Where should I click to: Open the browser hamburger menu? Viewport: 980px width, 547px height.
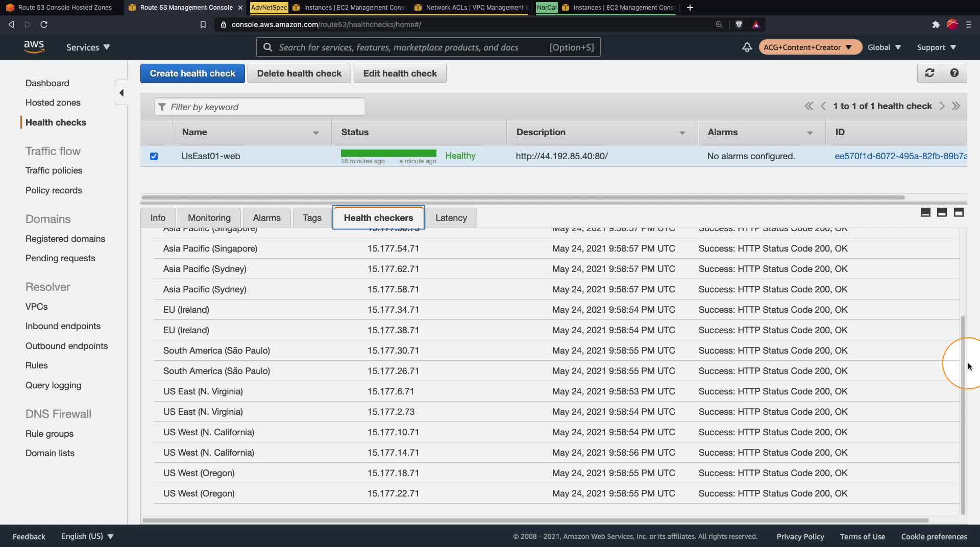click(968, 24)
